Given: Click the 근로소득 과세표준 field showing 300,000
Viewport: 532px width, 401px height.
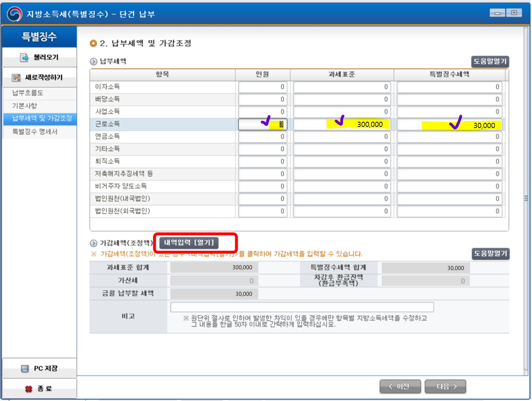Looking at the screenshot, I should (341, 124).
